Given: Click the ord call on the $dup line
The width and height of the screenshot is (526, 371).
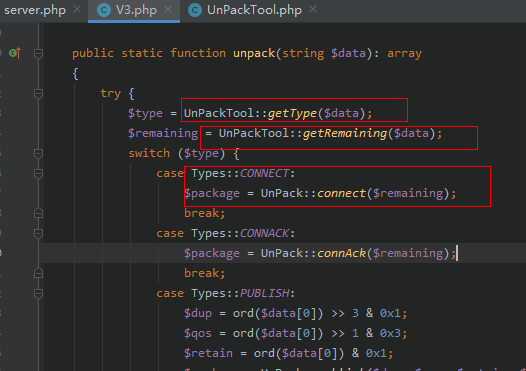Looking at the screenshot, I should [243, 313].
